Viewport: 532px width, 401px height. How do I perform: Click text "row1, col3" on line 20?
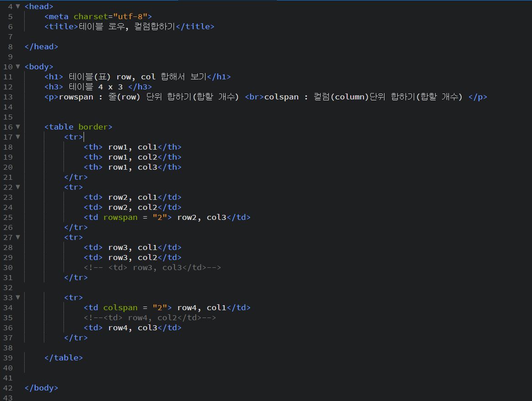pyautogui.click(x=133, y=167)
